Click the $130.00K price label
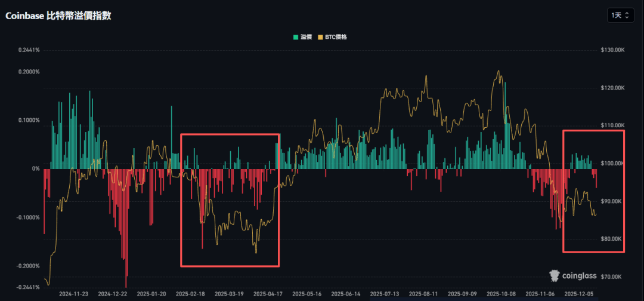The width and height of the screenshot is (644, 301). [x=612, y=50]
